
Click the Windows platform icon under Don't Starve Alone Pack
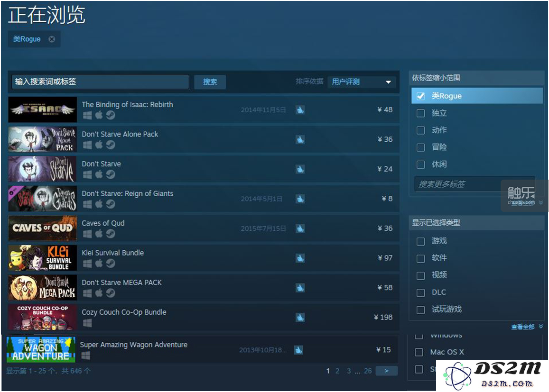pos(87,145)
